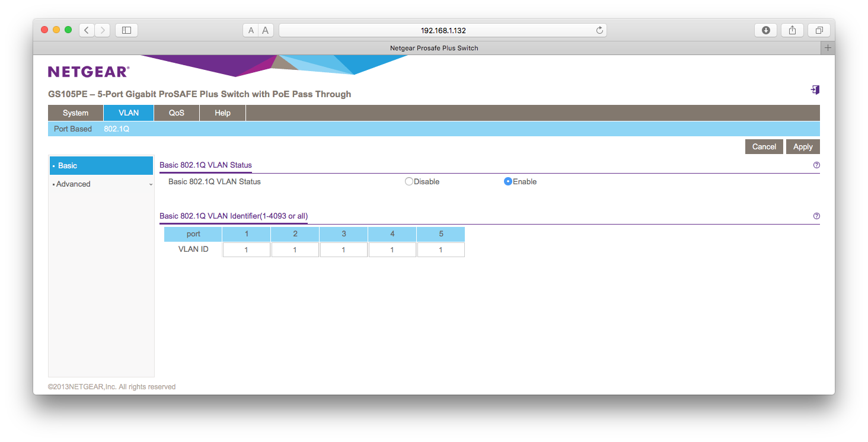Click VLAN ID field for port 3
Viewport: 868px width, 442px height.
pos(343,250)
